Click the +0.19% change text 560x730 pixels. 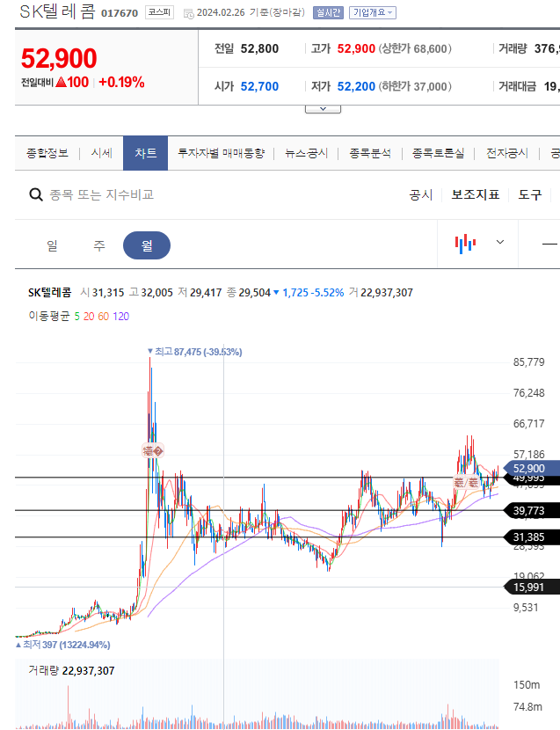point(121,83)
